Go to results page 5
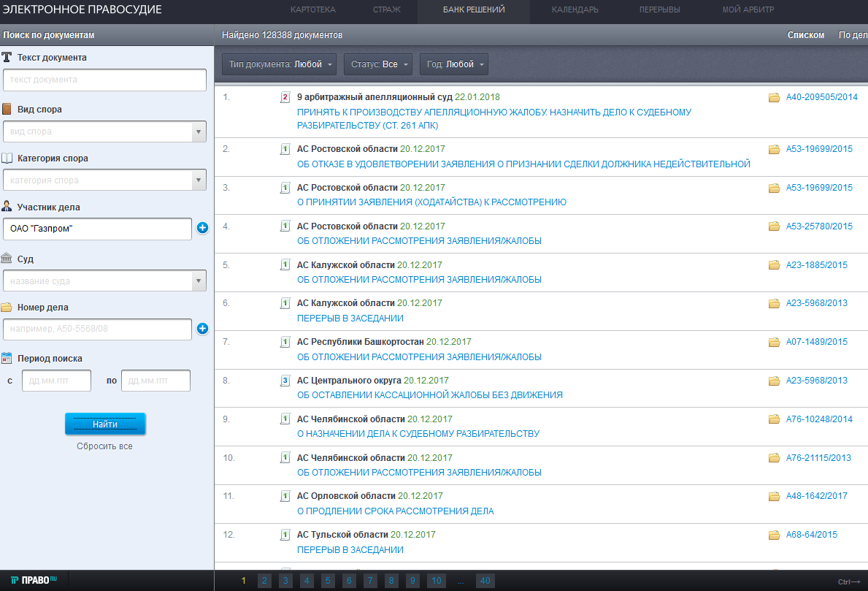868x591 pixels. 328,581
